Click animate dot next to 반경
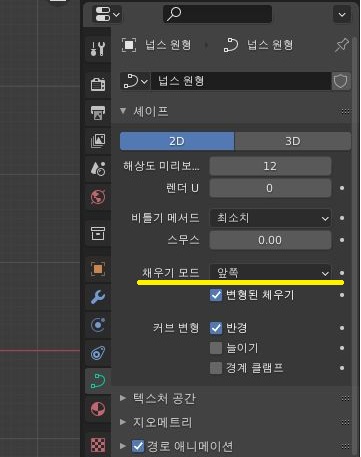 342,328
